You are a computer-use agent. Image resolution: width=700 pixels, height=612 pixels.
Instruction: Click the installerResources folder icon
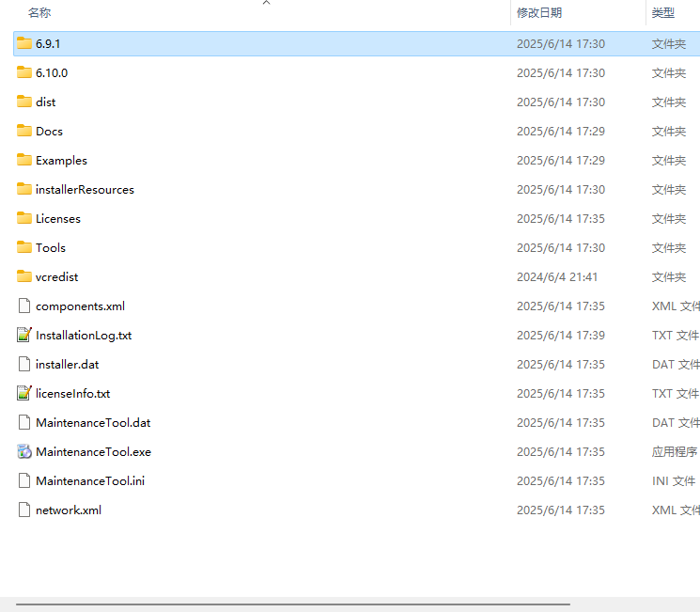pos(24,189)
